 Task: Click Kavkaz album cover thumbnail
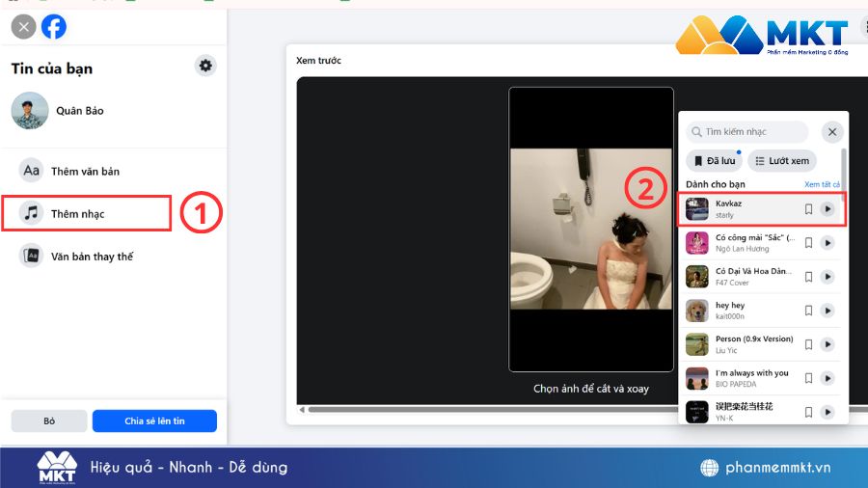click(x=697, y=209)
